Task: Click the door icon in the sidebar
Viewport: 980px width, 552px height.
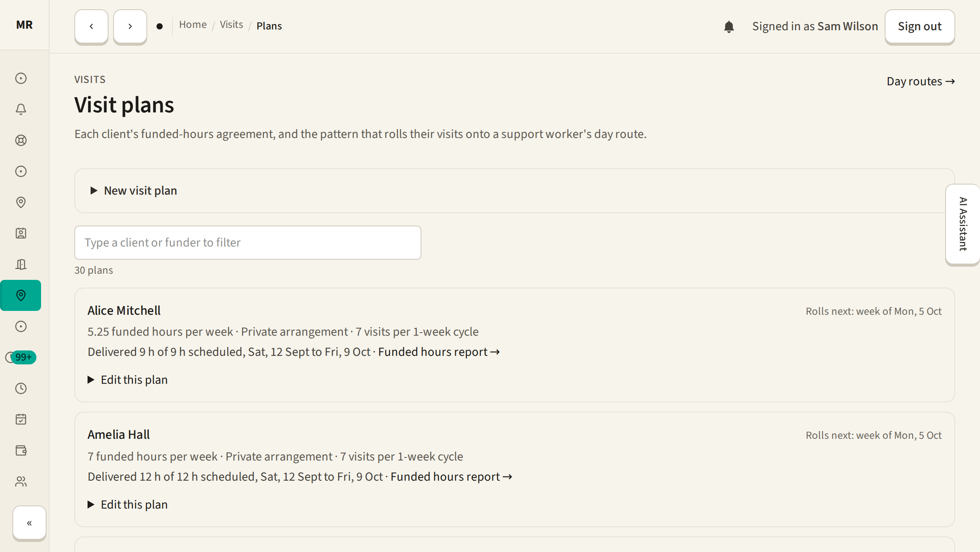Action: click(x=21, y=264)
